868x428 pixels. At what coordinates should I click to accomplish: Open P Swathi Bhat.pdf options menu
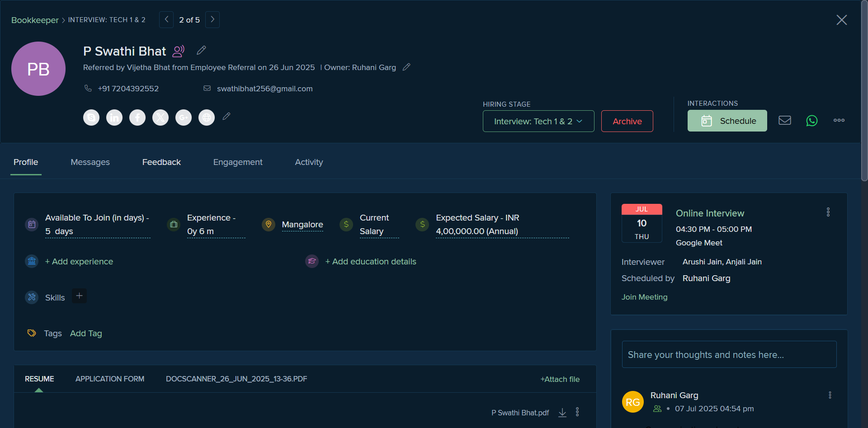(x=577, y=412)
